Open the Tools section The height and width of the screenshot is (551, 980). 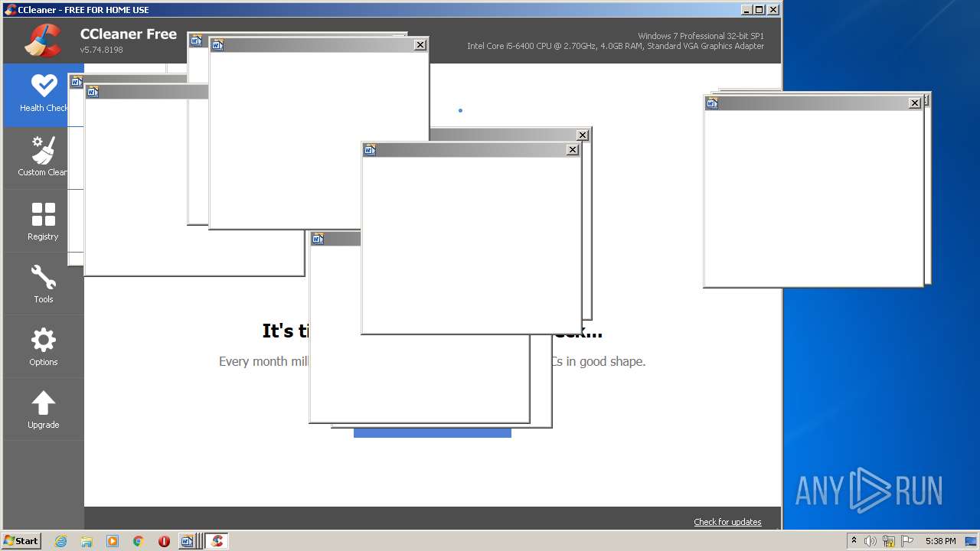[x=43, y=284]
